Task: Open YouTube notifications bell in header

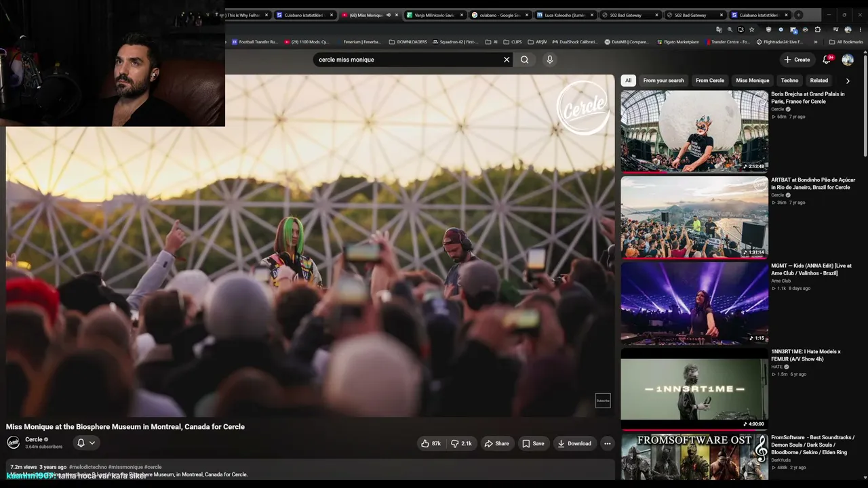Action: (826, 60)
